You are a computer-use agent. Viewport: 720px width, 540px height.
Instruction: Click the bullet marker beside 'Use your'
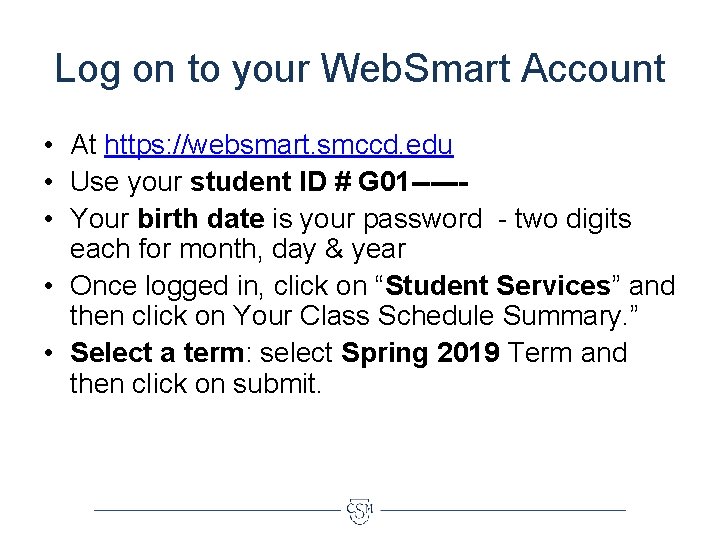[49, 182]
